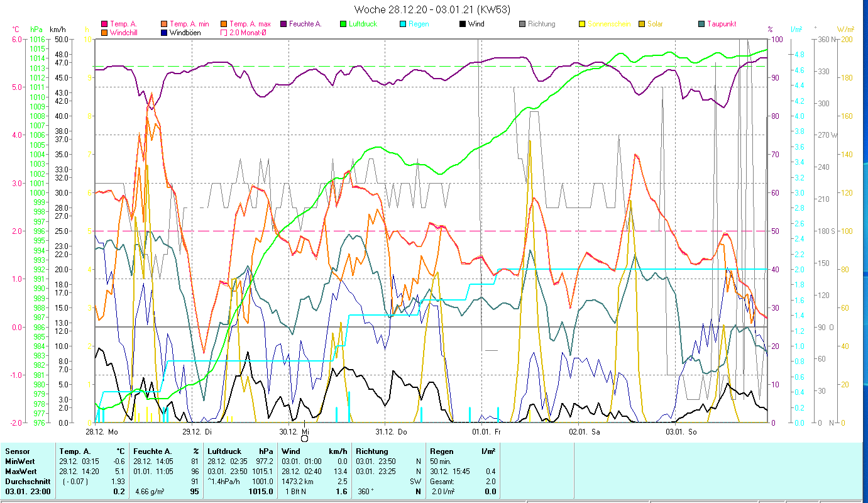
Task: Click the '03.01. So' date axis label
Action: [x=682, y=432]
